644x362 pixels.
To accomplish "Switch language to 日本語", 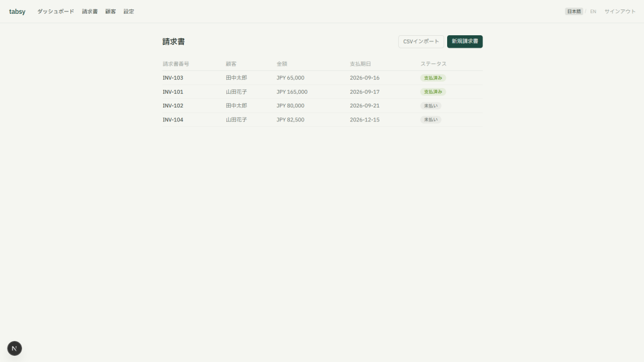I will pyautogui.click(x=574, y=11).
